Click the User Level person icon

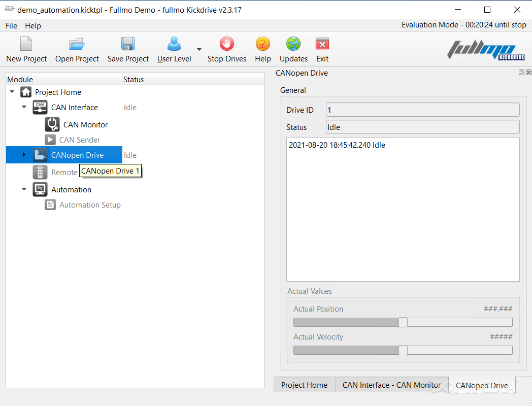(x=174, y=44)
